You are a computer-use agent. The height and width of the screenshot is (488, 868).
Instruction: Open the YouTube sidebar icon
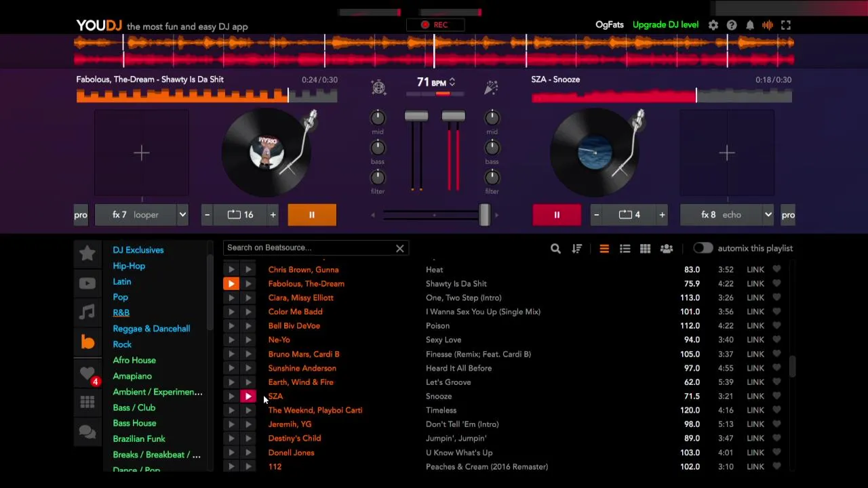(87, 283)
